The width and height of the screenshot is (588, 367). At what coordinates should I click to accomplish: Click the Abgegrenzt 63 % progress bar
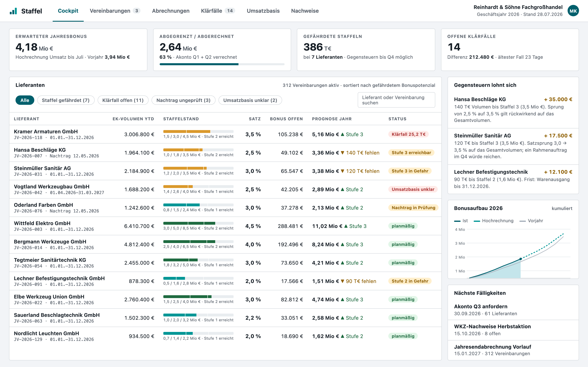point(222,64)
